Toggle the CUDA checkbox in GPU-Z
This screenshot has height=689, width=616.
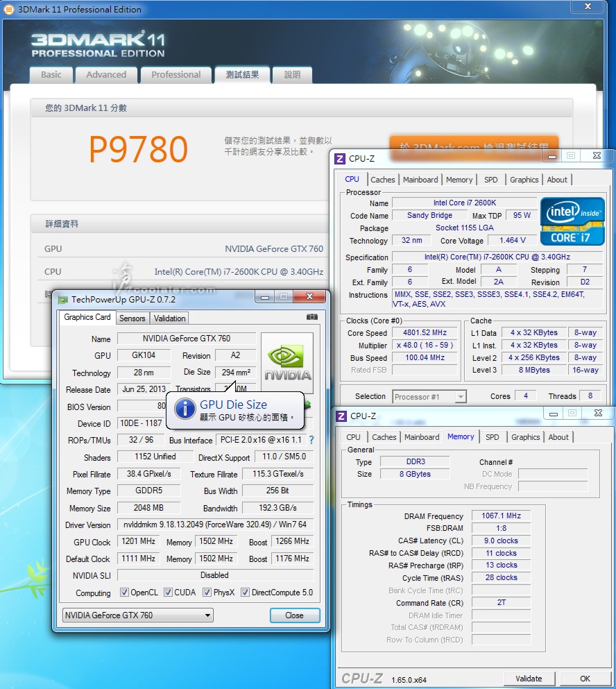point(168,593)
